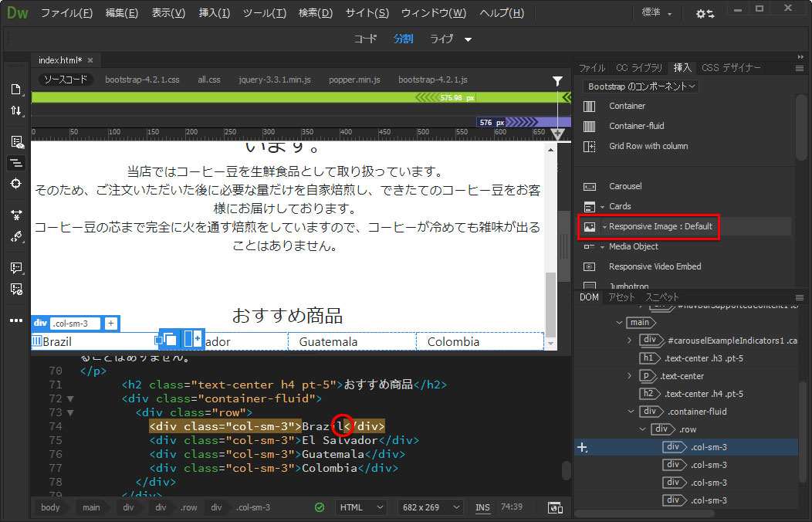Click the Inspect mode crosshair icon
The width and height of the screenshot is (812, 522).
tap(16, 183)
